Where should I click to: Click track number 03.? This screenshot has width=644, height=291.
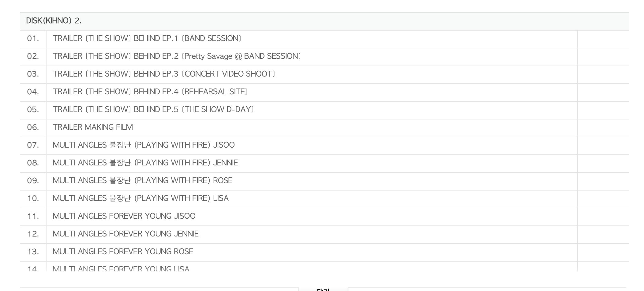click(x=33, y=74)
